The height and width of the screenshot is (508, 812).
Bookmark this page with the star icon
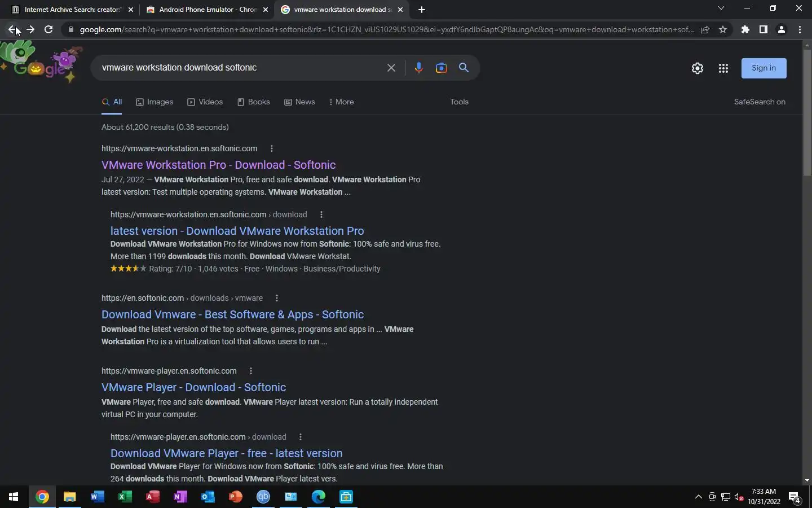[723, 29]
